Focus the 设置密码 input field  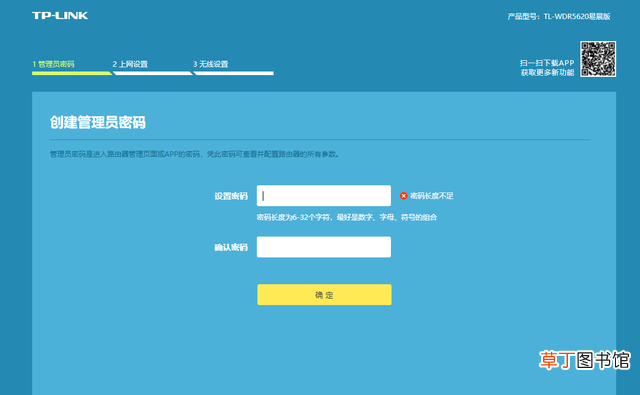324,196
